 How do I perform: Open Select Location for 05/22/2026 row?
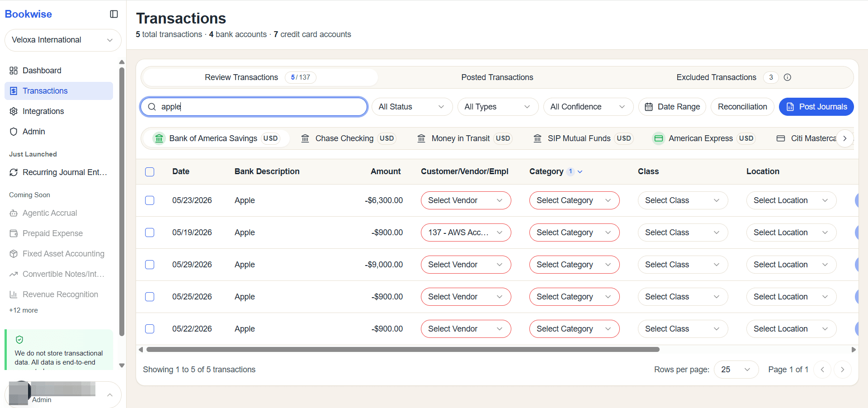[x=791, y=329]
